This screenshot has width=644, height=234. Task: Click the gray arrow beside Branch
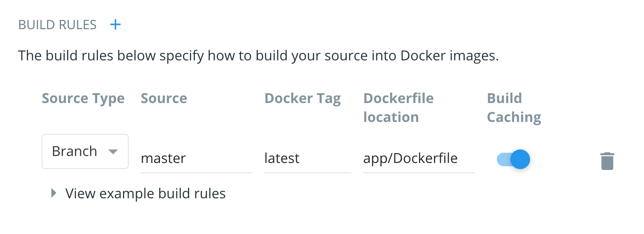click(113, 152)
